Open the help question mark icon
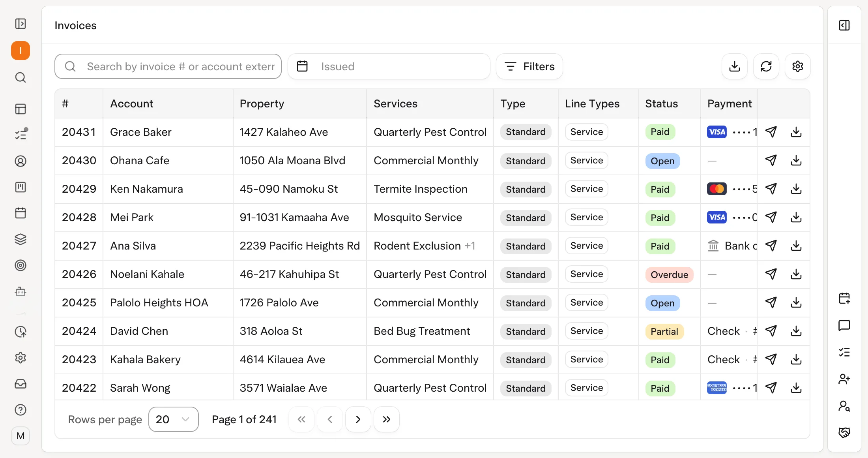 click(21, 410)
